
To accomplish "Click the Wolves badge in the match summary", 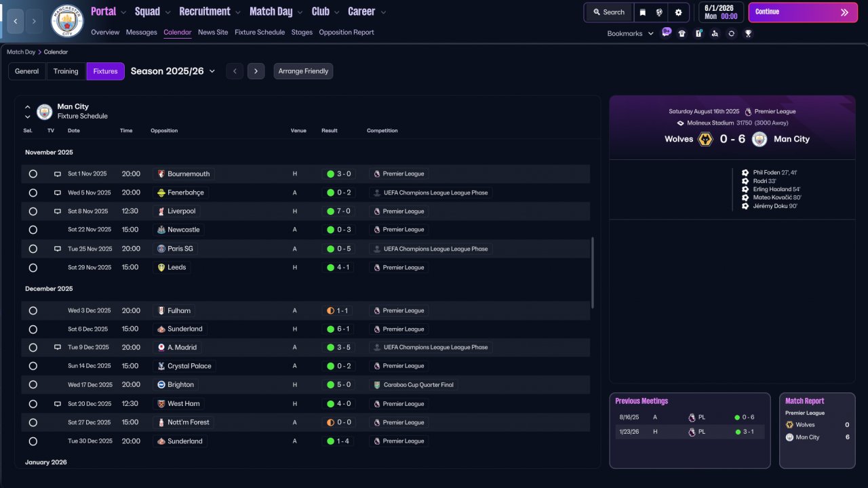I will 705,139.
